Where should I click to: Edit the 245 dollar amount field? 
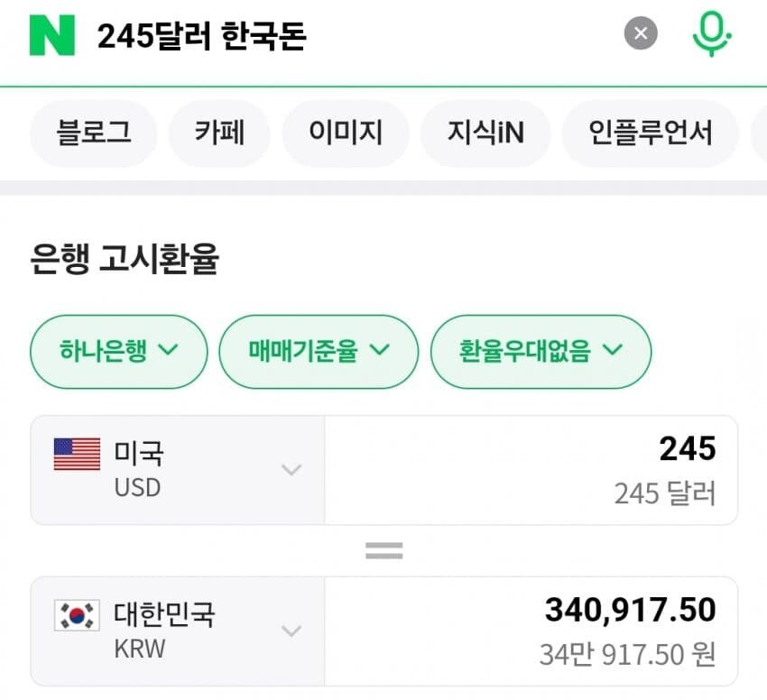(x=531, y=469)
